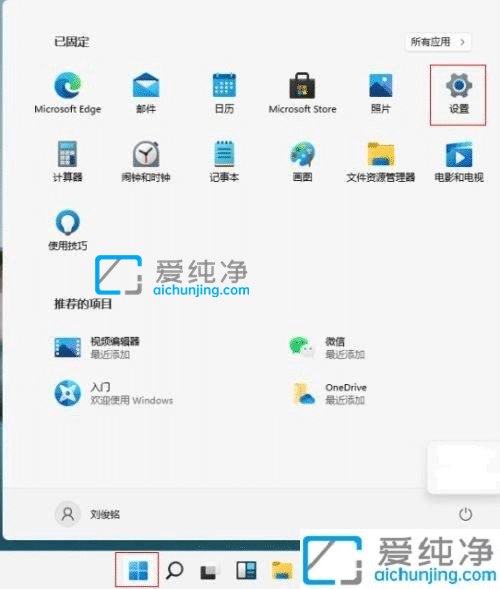Click the power button icon

(465, 514)
